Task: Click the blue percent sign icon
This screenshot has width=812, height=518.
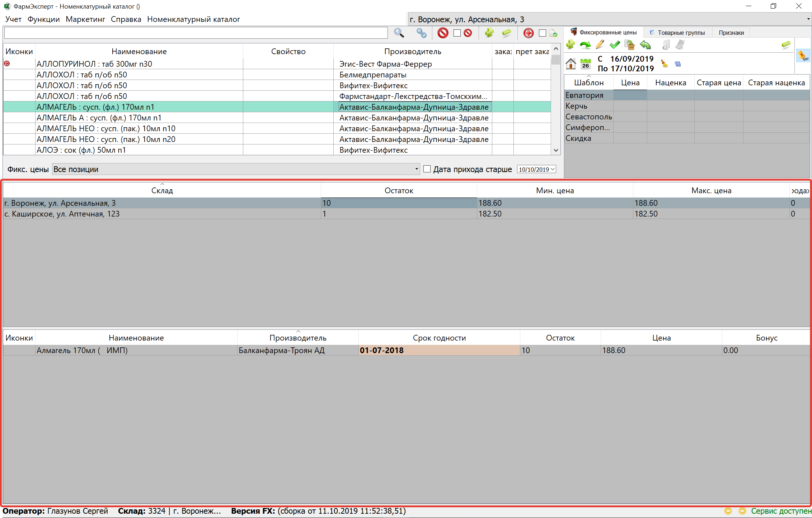Action: click(x=677, y=64)
